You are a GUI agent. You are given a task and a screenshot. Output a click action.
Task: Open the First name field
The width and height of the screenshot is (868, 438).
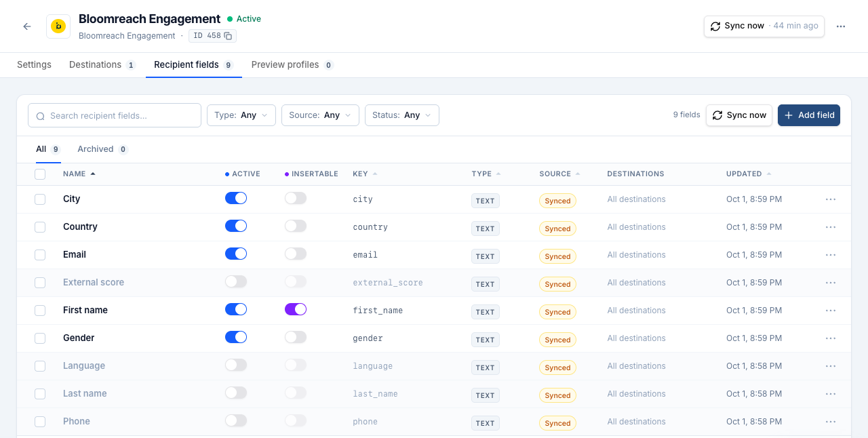point(85,311)
